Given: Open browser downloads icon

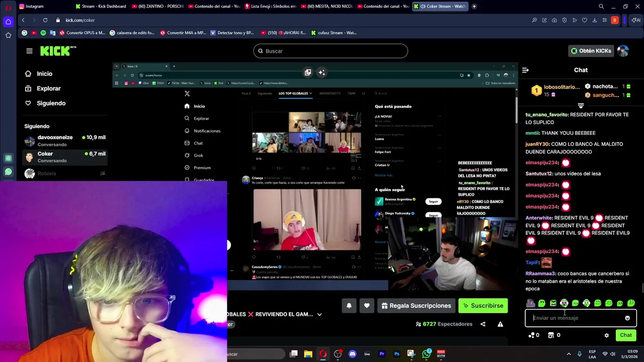Looking at the screenshot, I should [595, 20].
